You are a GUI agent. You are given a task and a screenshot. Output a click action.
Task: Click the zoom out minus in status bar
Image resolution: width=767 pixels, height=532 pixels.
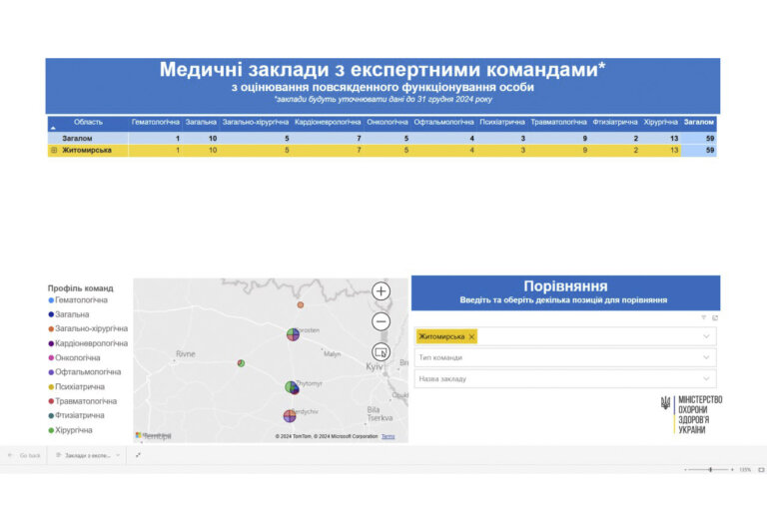(x=685, y=469)
